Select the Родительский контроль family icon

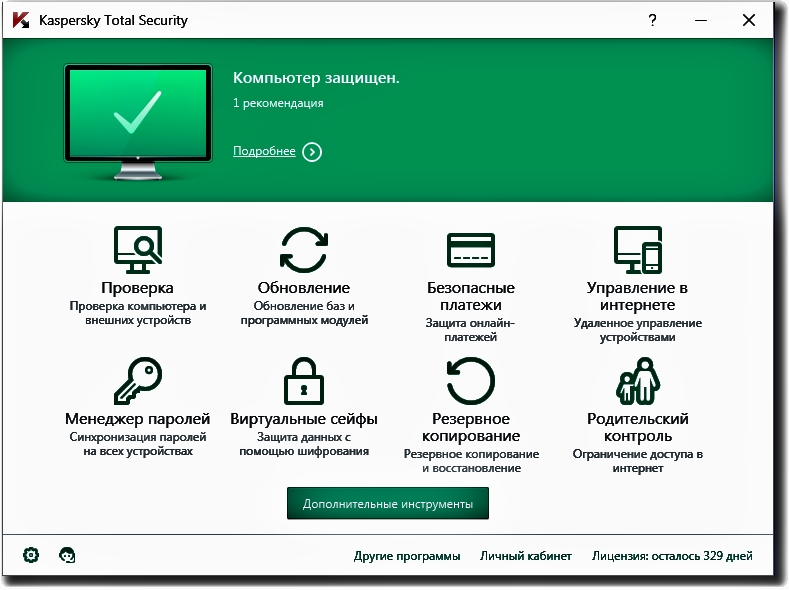tap(638, 381)
